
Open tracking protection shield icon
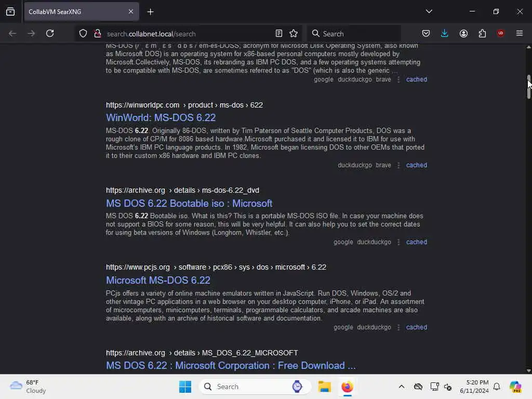[x=83, y=34]
